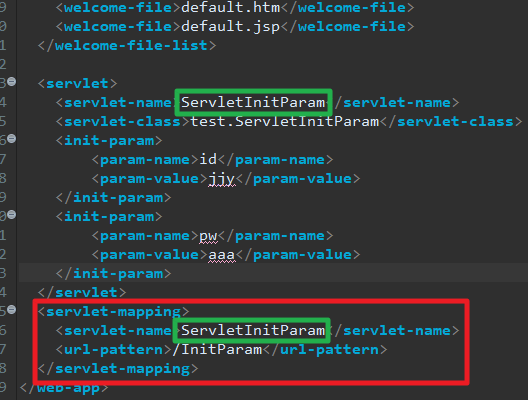Click the opening url-pattern tag
Screen dimensions: 528x400
tap(114, 350)
